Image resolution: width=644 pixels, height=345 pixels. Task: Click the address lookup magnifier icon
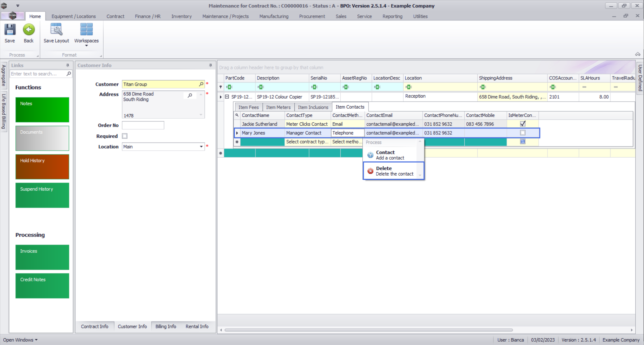pos(190,96)
